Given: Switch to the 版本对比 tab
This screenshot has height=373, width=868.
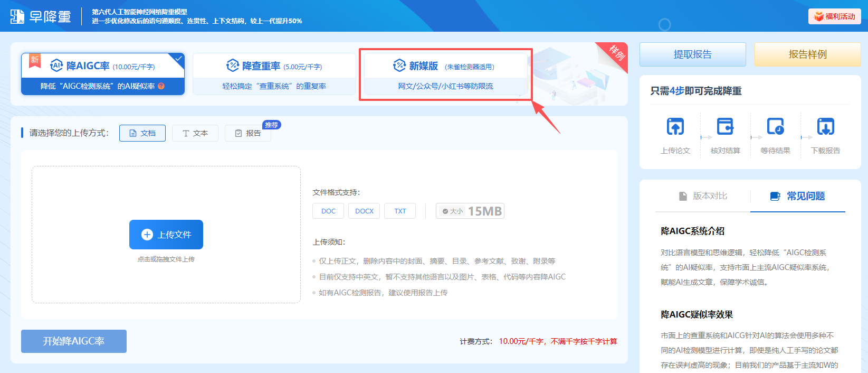Looking at the screenshot, I should [702, 196].
